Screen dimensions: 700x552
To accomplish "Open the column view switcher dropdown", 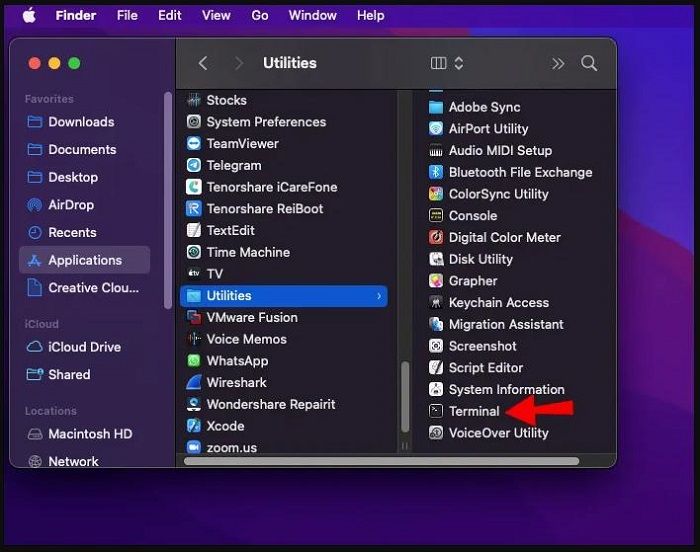I will click(447, 63).
